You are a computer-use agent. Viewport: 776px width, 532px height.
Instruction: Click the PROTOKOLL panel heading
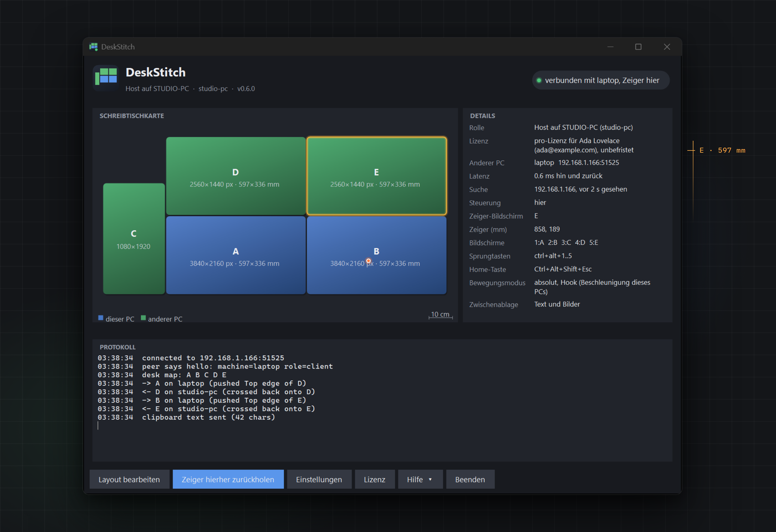click(x=118, y=347)
